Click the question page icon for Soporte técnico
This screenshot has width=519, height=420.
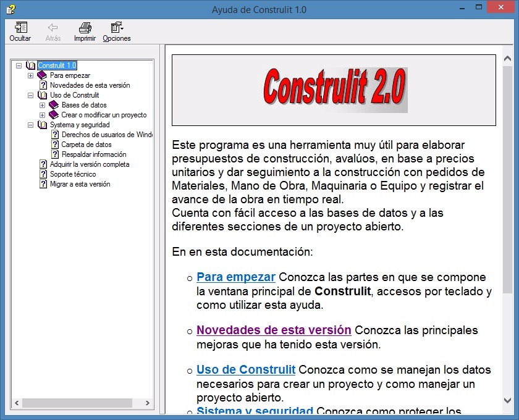pos(43,174)
